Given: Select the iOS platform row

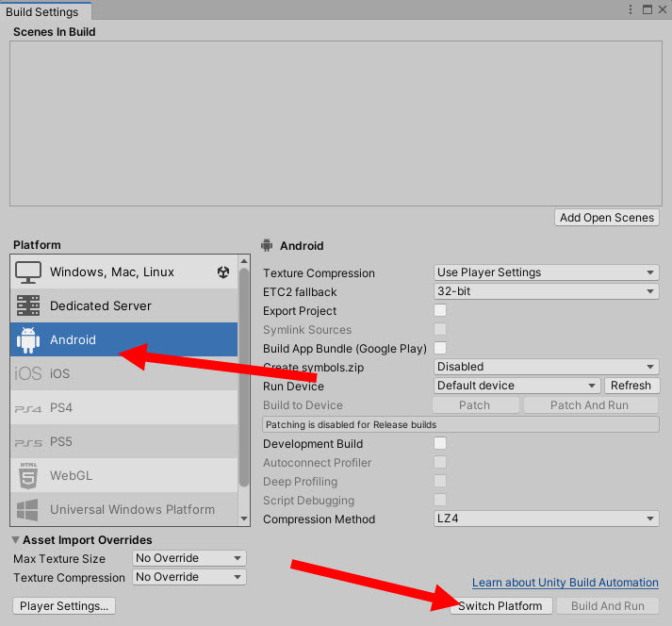Looking at the screenshot, I should (123, 373).
